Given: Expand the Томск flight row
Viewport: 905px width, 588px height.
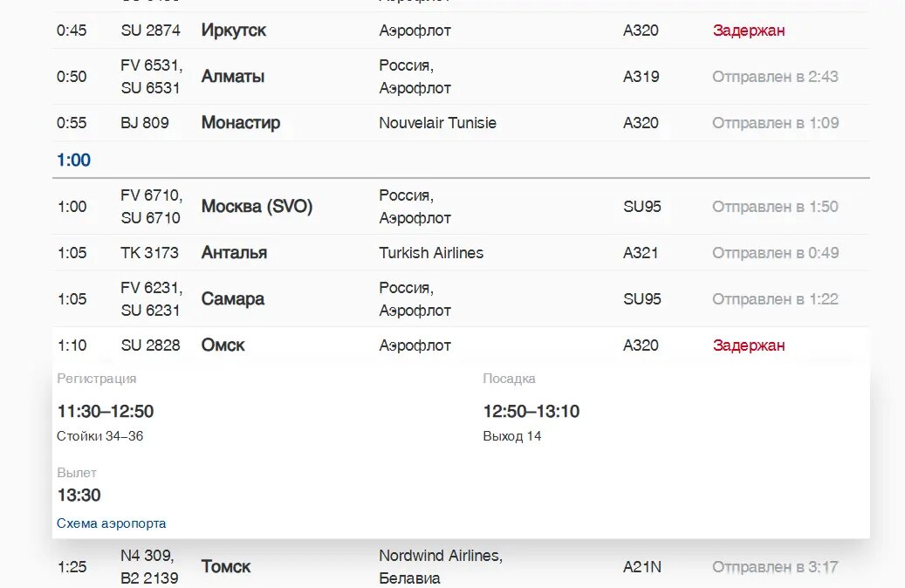Looking at the screenshot, I should coord(226,567).
